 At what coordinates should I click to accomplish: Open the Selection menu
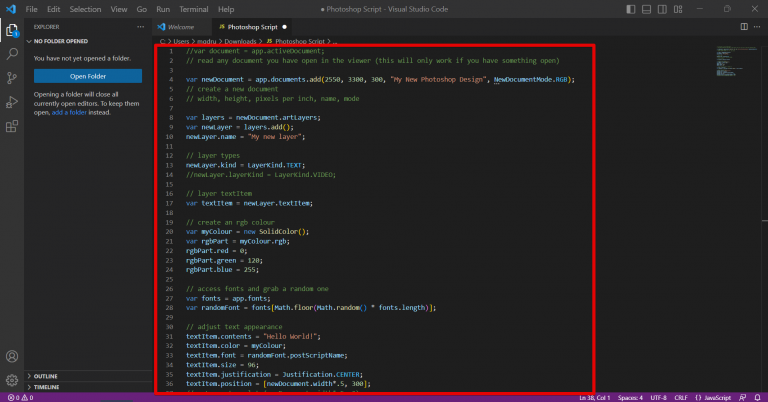coord(84,8)
